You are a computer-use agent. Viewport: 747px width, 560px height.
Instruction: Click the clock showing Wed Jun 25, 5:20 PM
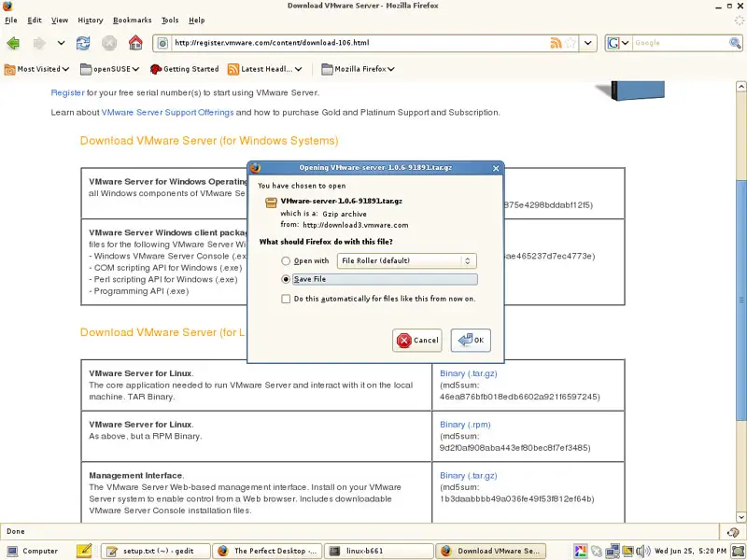pyautogui.click(x=690, y=551)
